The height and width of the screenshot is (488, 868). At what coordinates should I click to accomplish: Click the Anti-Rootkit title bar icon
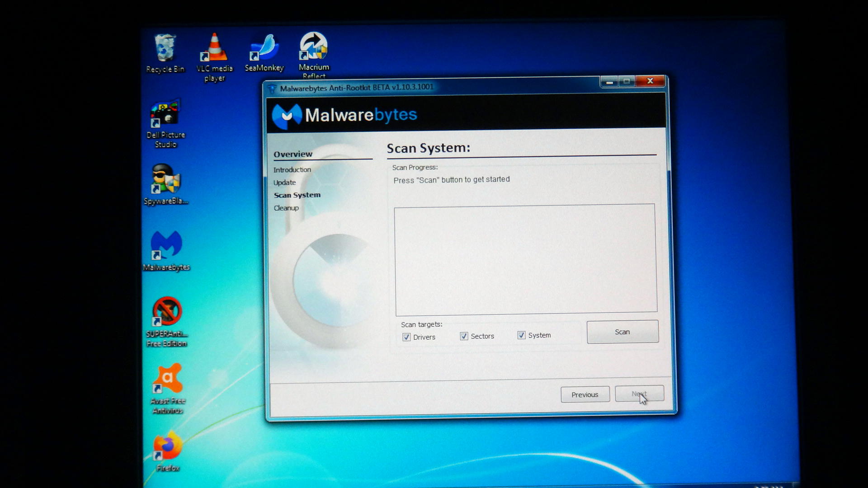[x=272, y=89]
